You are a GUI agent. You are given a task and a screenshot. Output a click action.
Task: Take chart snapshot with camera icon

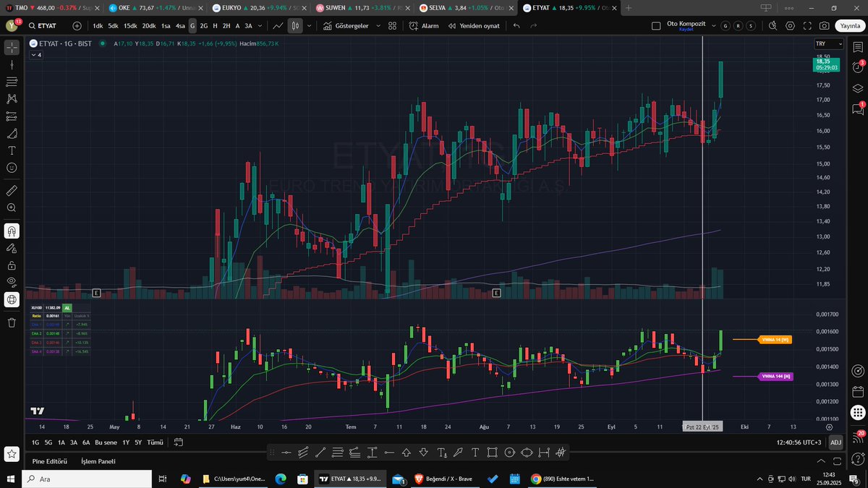click(x=824, y=25)
